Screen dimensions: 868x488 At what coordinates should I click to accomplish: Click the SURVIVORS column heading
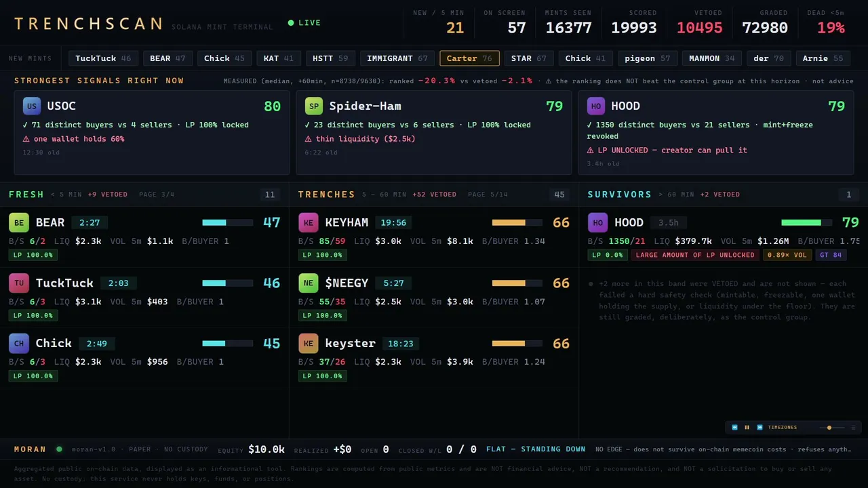620,195
